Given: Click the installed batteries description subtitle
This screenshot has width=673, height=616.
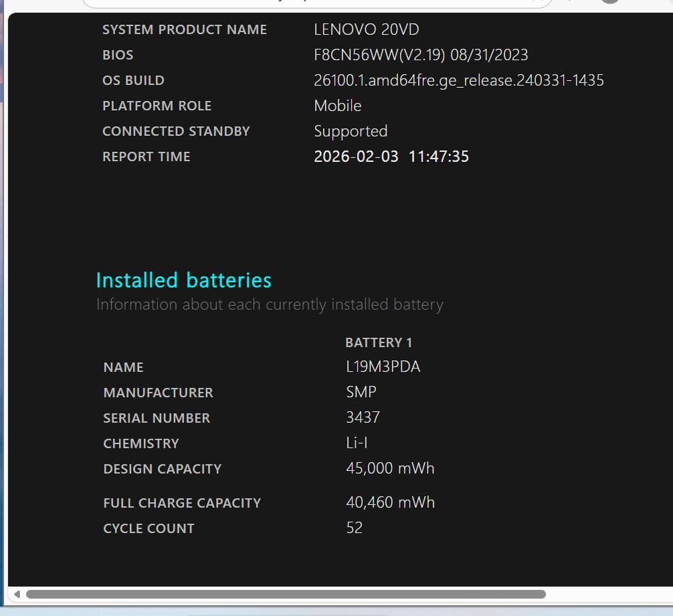Looking at the screenshot, I should (x=270, y=304).
